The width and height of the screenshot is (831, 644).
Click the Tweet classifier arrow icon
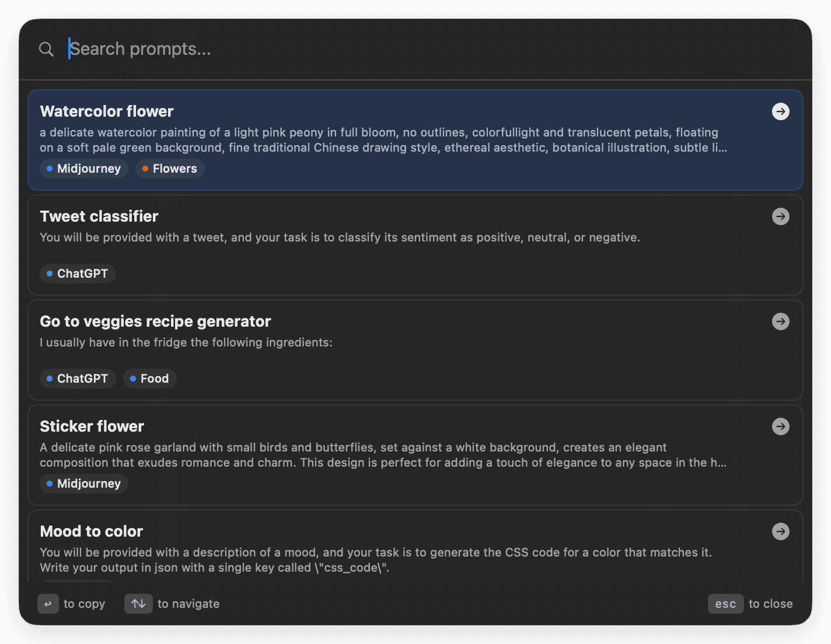[x=780, y=216]
